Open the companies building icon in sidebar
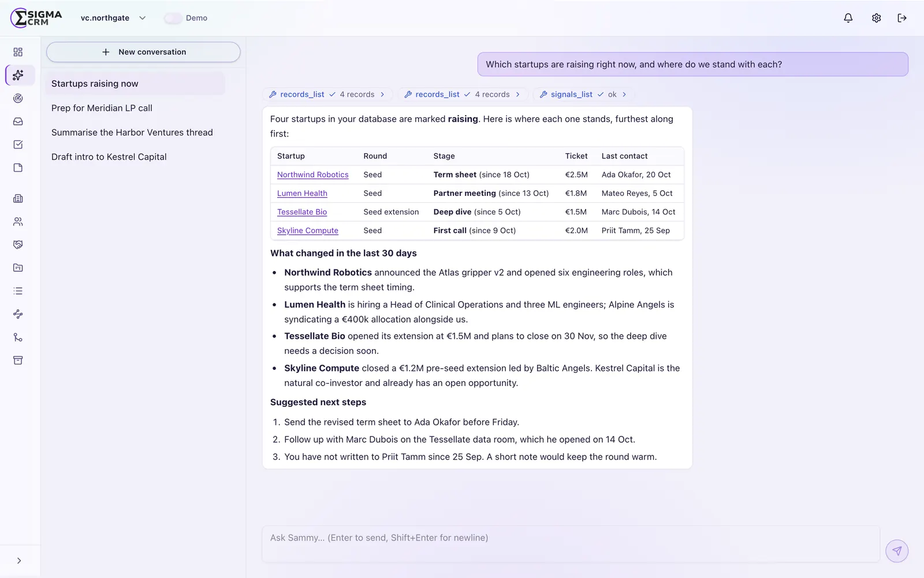This screenshot has height=578, width=924. click(18, 198)
